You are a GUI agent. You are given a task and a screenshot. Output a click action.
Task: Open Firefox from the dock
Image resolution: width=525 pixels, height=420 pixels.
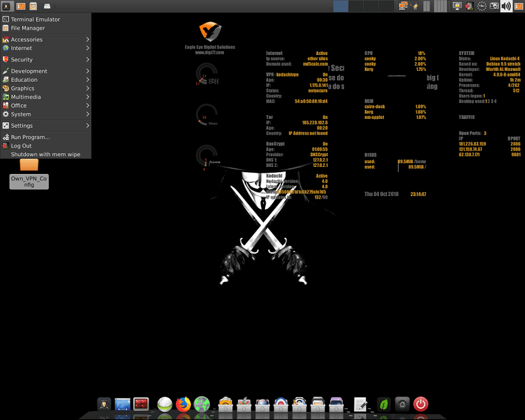[183, 403]
